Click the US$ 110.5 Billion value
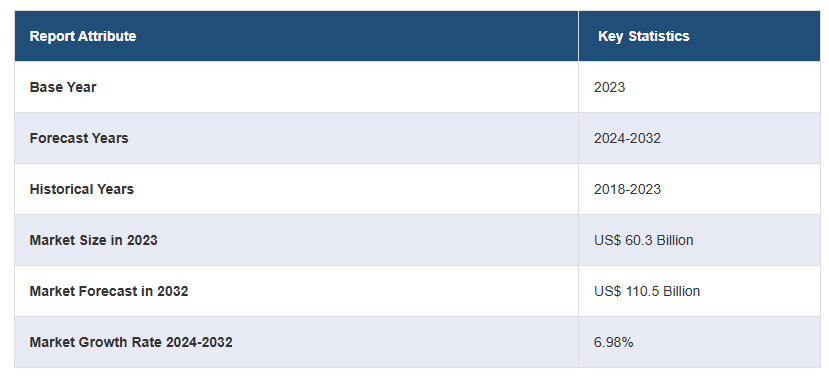This screenshot has width=829, height=386. (x=647, y=291)
